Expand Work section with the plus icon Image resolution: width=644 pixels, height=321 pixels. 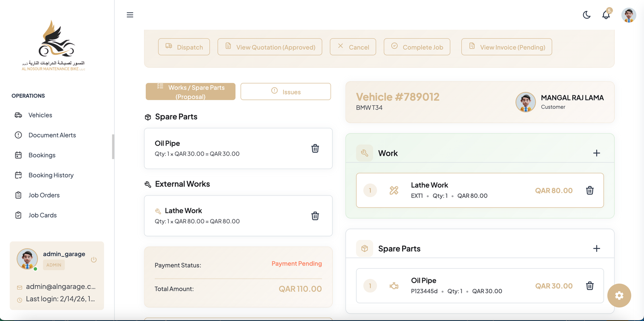click(x=597, y=153)
